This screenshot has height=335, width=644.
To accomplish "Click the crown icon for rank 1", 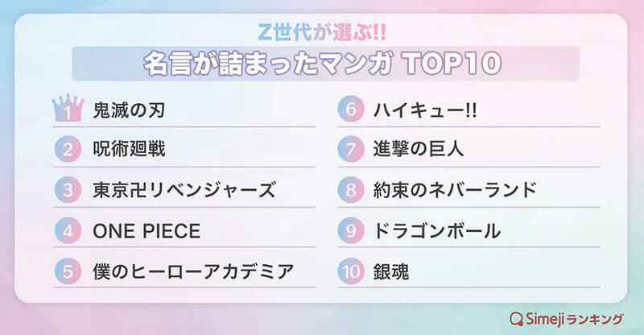I will point(68,109).
